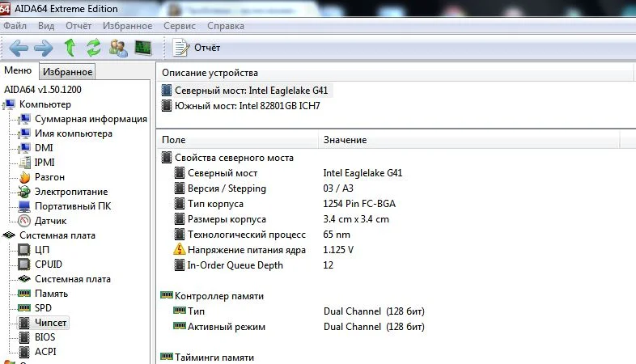Select the Тип корпуса row
The image size is (636, 364).
tap(215, 204)
